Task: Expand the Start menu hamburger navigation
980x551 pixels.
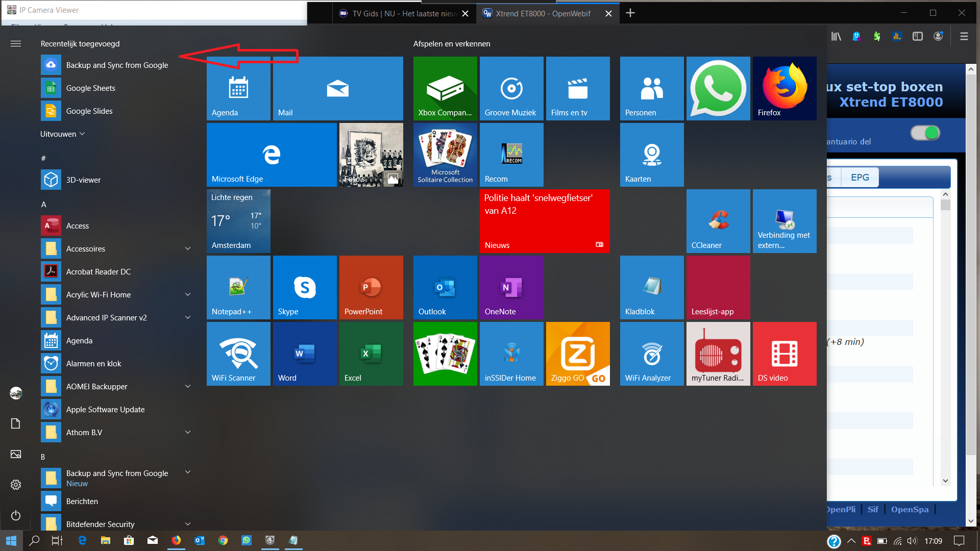Action: (x=16, y=44)
